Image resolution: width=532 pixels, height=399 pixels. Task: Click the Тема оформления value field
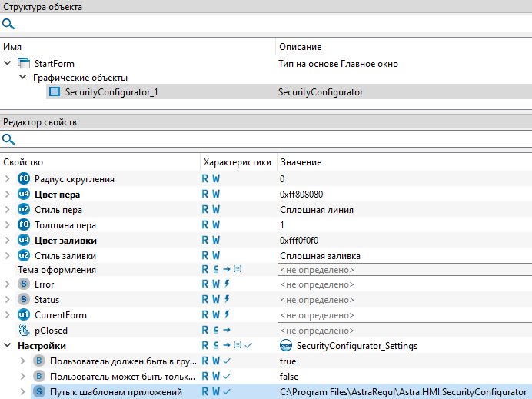404,270
